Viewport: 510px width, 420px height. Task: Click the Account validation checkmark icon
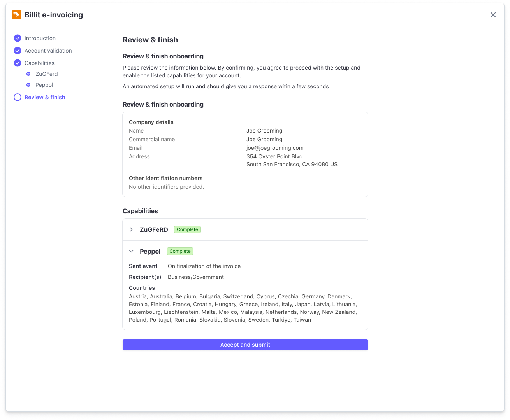pyautogui.click(x=18, y=51)
